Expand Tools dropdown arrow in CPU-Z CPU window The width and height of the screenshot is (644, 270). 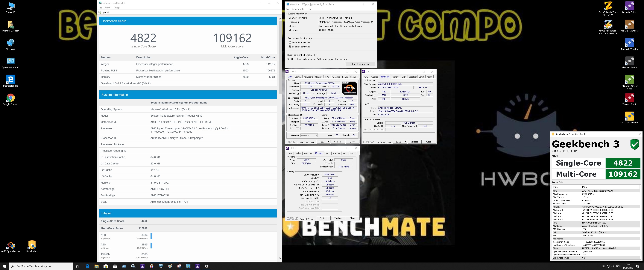click(x=329, y=142)
